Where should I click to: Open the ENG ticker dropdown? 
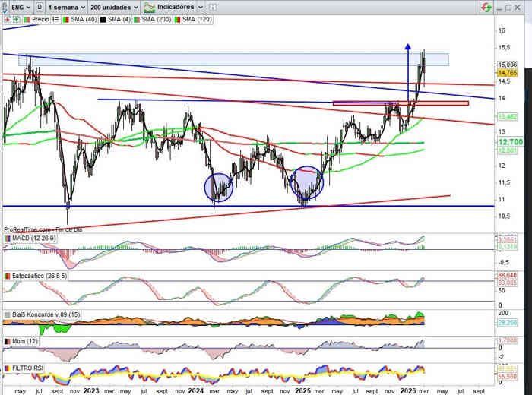click(24, 6)
